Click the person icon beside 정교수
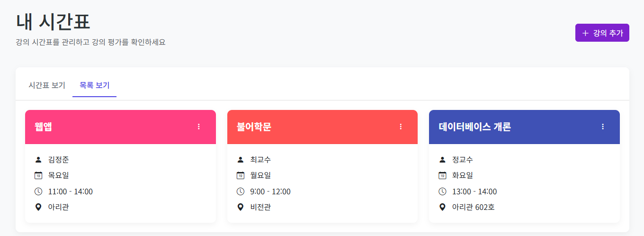The height and width of the screenshot is (236, 644). click(442, 160)
